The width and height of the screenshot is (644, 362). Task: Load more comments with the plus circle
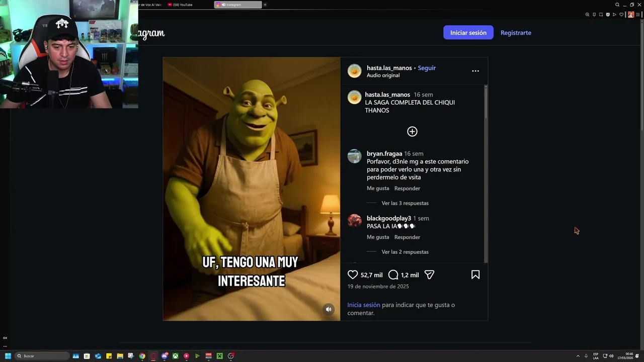[x=412, y=132]
